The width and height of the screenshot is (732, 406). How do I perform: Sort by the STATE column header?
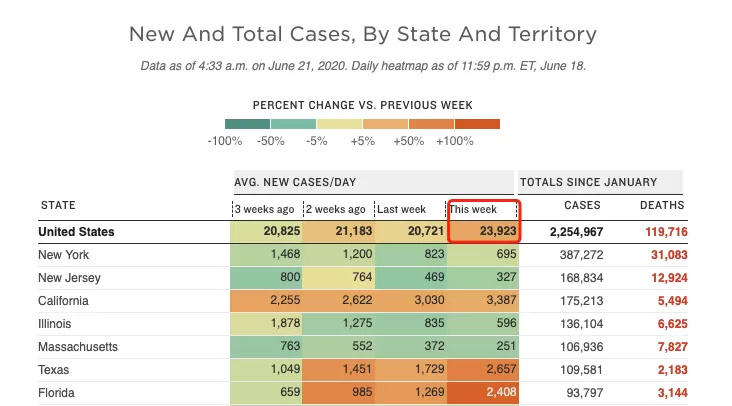click(58, 205)
